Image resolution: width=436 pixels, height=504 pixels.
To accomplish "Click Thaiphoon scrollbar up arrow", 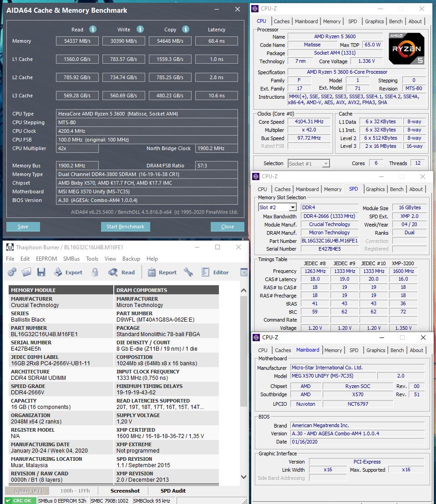I will coord(244,290).
